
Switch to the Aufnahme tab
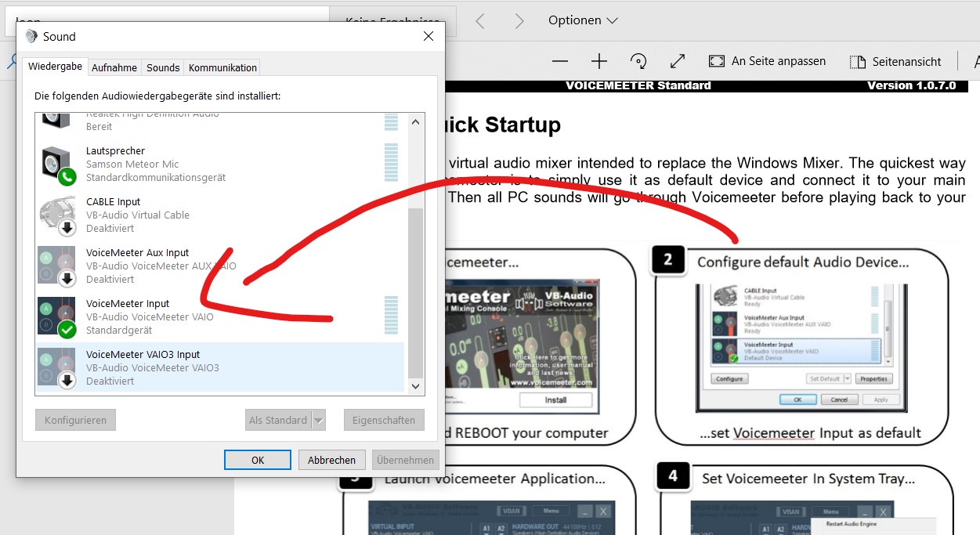(x=114, y=67)
